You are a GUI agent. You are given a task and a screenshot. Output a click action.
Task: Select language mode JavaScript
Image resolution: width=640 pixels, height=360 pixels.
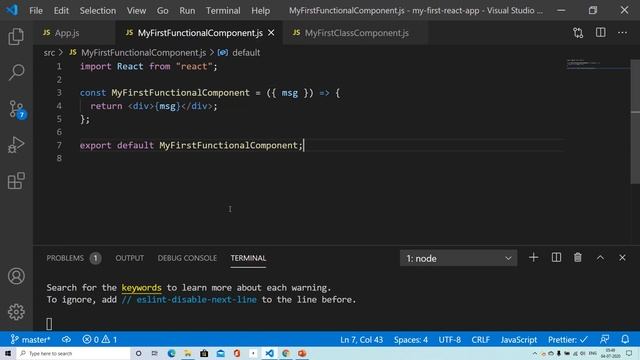point(519,339)
